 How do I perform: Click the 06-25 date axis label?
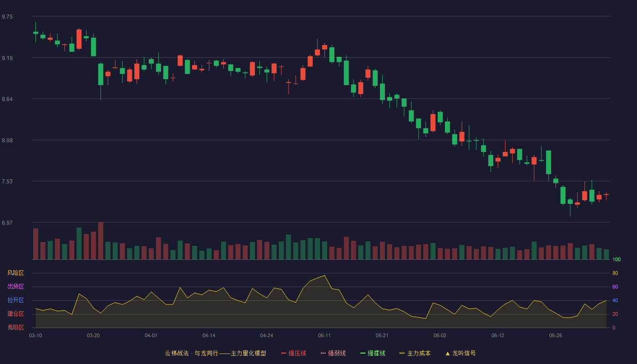click(x=556, y=335)
